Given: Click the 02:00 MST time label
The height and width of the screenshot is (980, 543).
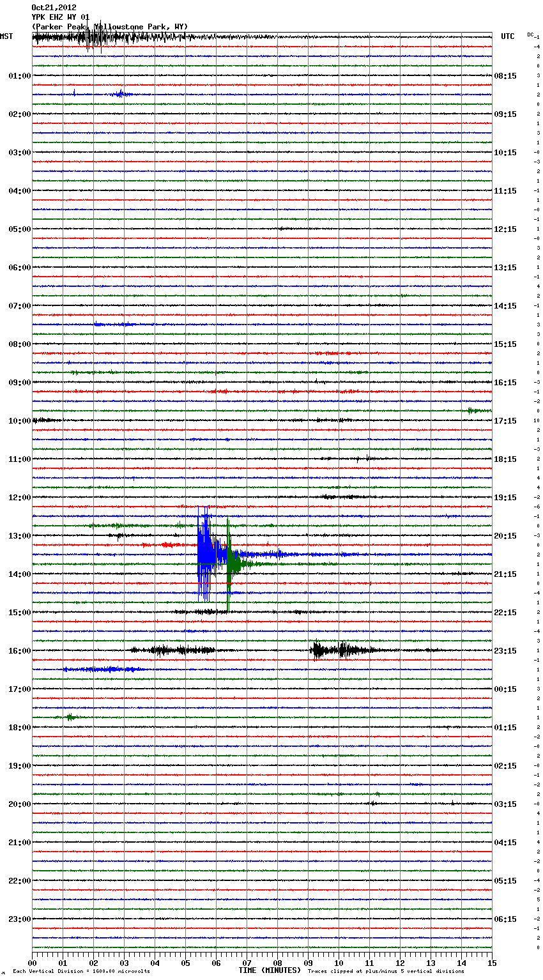Looking at the screenshot, I should (x=19, y=114).
